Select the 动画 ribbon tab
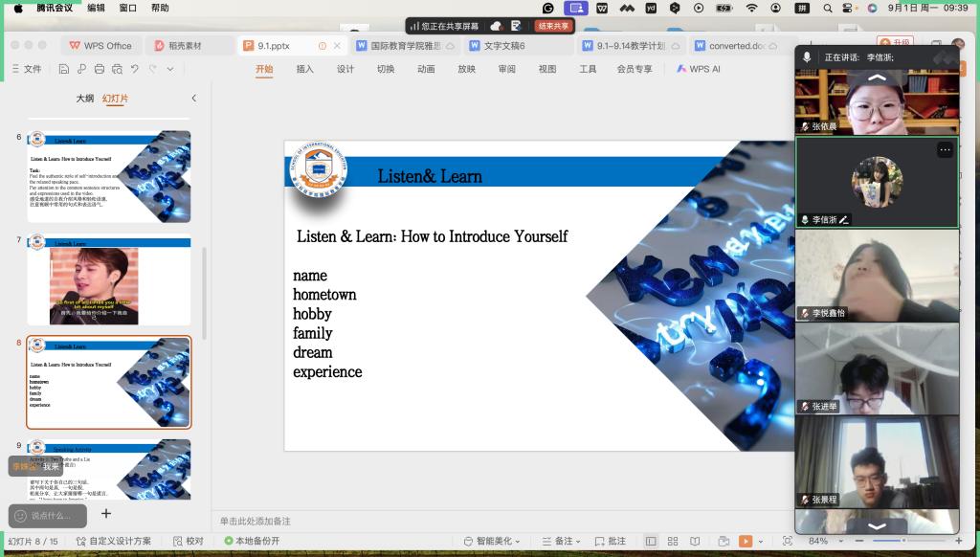Screen dimensions: 980x557 click(x=426, y=69)
